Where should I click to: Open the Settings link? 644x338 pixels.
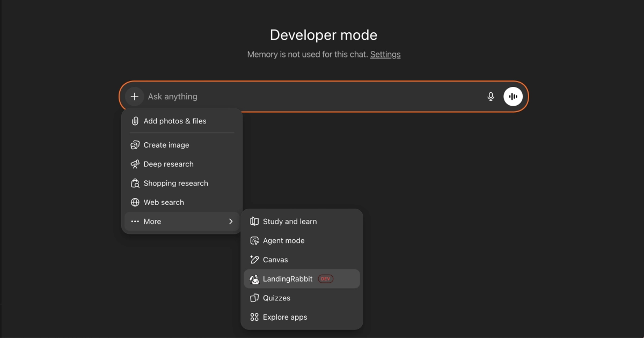pos(385,54)
